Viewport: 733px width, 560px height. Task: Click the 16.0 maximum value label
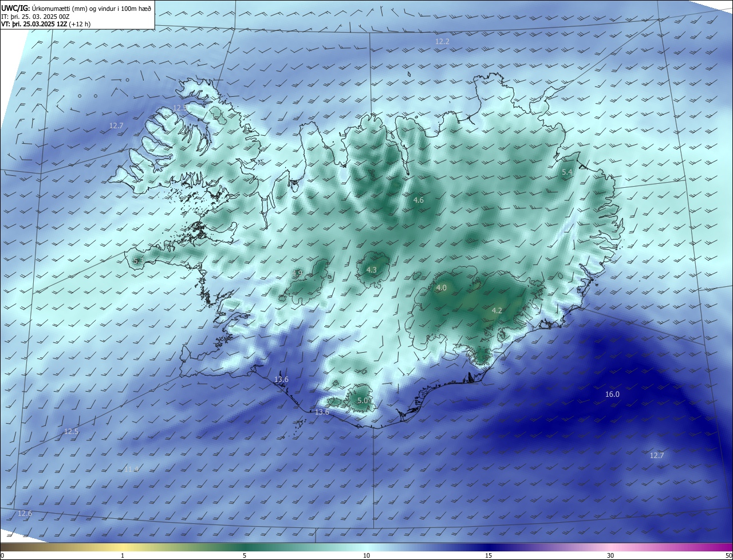(612, 394)
